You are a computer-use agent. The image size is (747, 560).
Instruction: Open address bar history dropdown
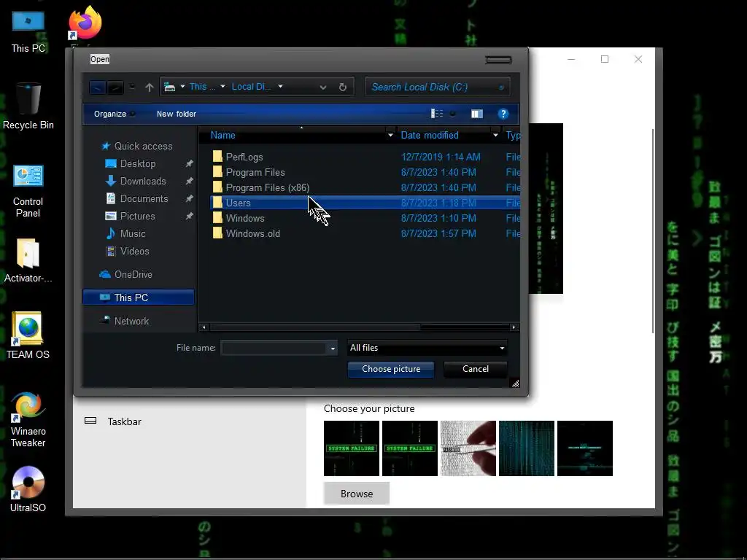click(x=323, y=87)
